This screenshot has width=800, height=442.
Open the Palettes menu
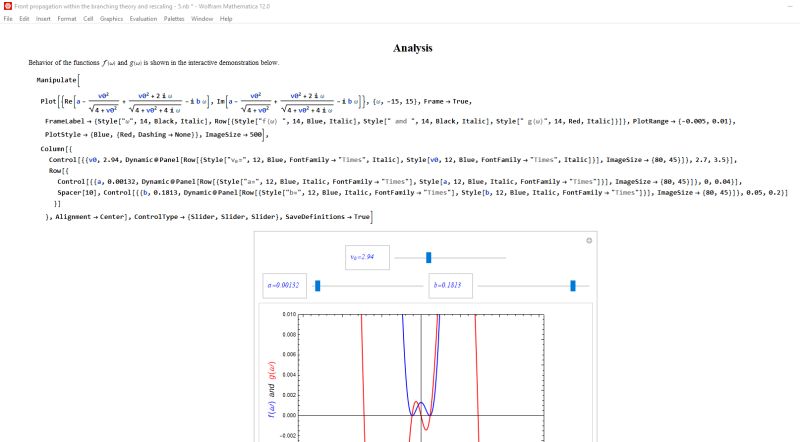pyautogui.click(x=174, y=19)
